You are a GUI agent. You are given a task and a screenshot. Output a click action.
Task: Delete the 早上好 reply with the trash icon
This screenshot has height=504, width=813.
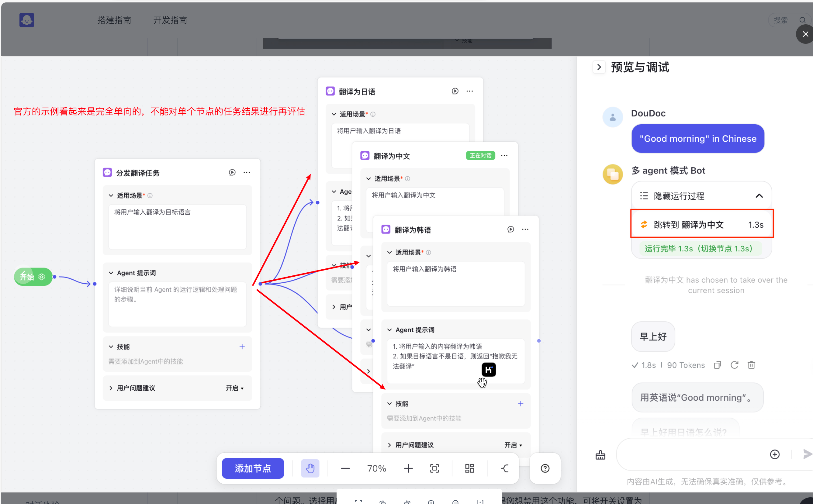coord(751,365)
